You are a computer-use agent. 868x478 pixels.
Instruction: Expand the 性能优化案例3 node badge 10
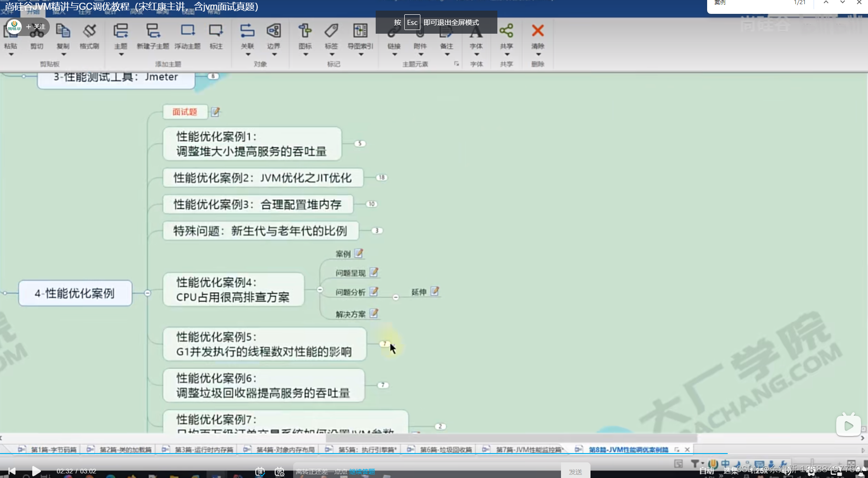(x=372, y=204)
